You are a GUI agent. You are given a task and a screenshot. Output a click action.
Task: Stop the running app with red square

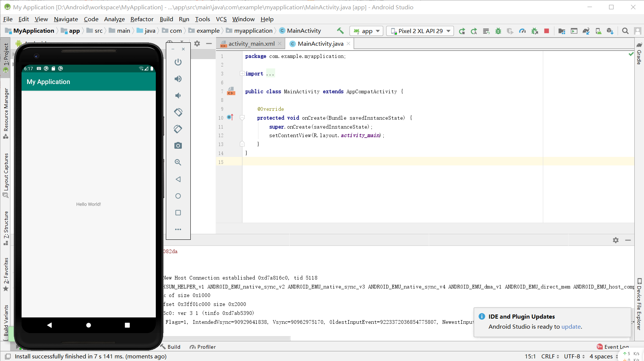pyautogui.click(x=547, y=31)
